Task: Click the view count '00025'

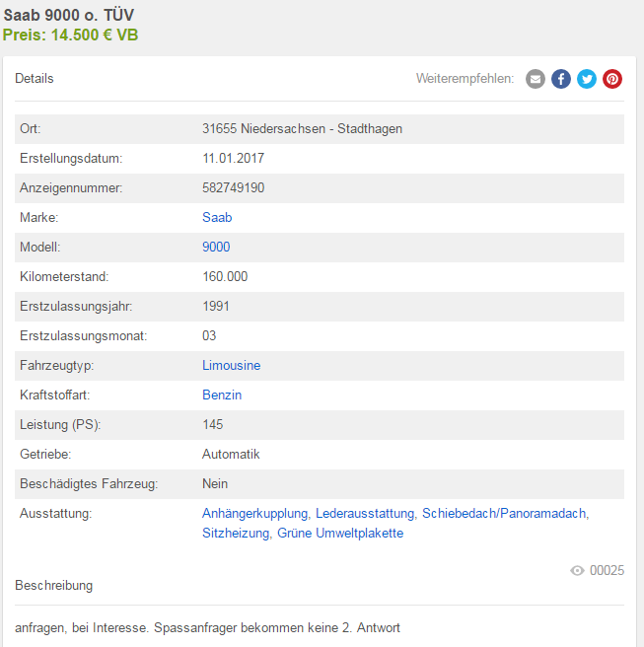Action: tap(607, 570)
